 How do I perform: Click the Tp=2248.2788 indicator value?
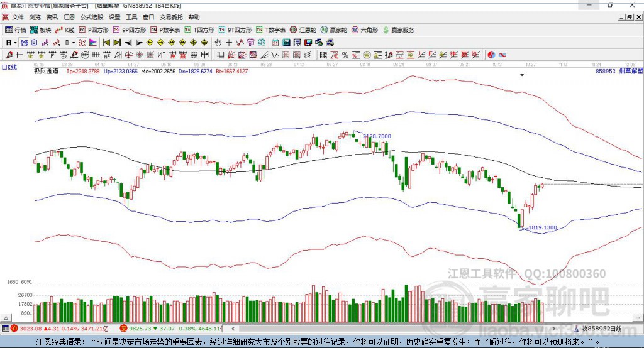83,72
